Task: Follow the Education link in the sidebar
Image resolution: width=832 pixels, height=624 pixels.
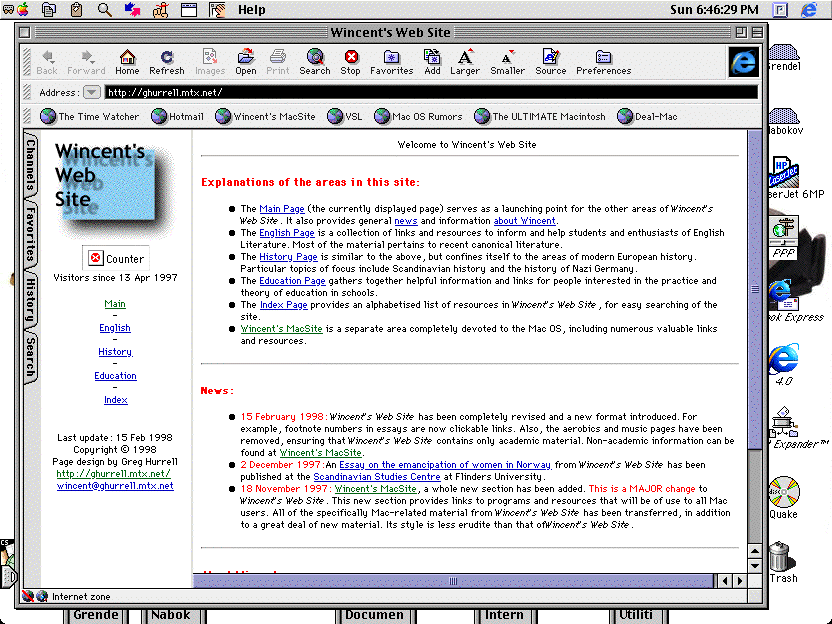Action: pos(115,375)
